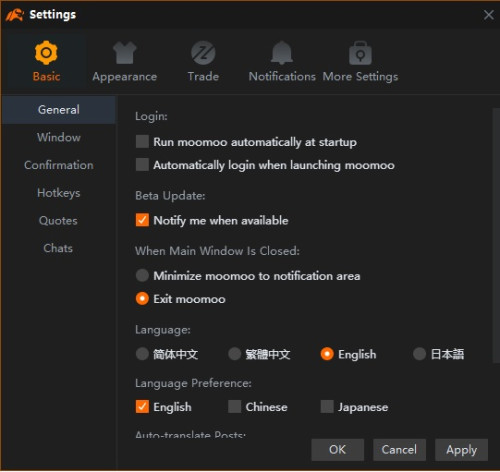Screen dimensions: 500x472
Task: Select Exit moomoo option
Action: pyautogui.click(x=142, y=299)
